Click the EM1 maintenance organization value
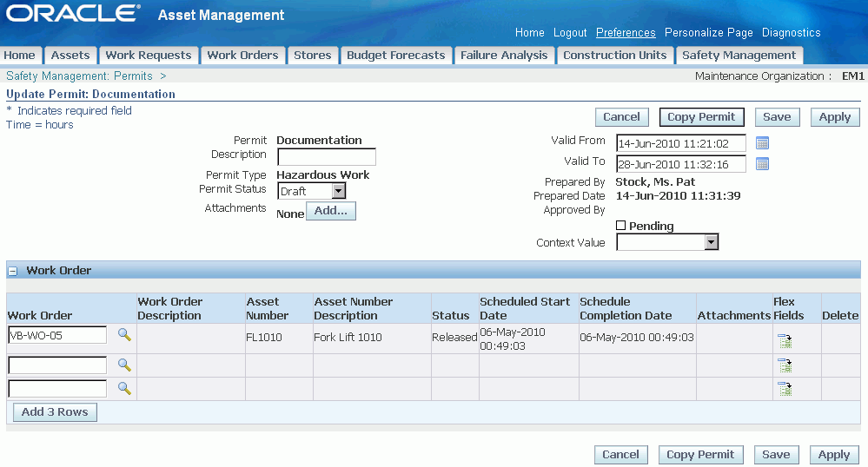This screenshot has height=467, width=868. pos(852,76)
